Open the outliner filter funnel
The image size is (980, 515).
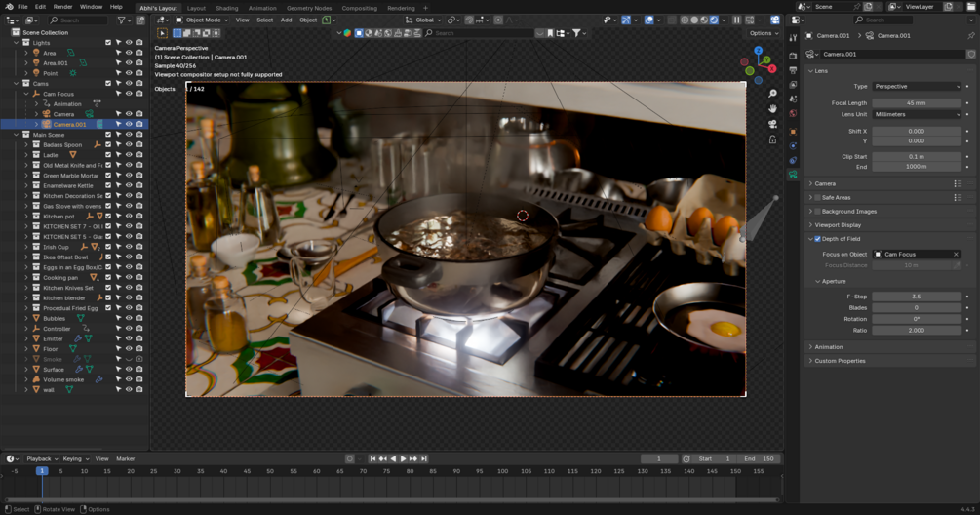tap(121, 20)
